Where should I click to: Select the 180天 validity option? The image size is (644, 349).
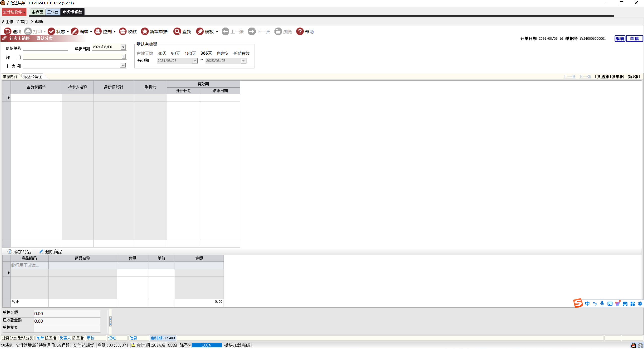(x=190, y=53)
